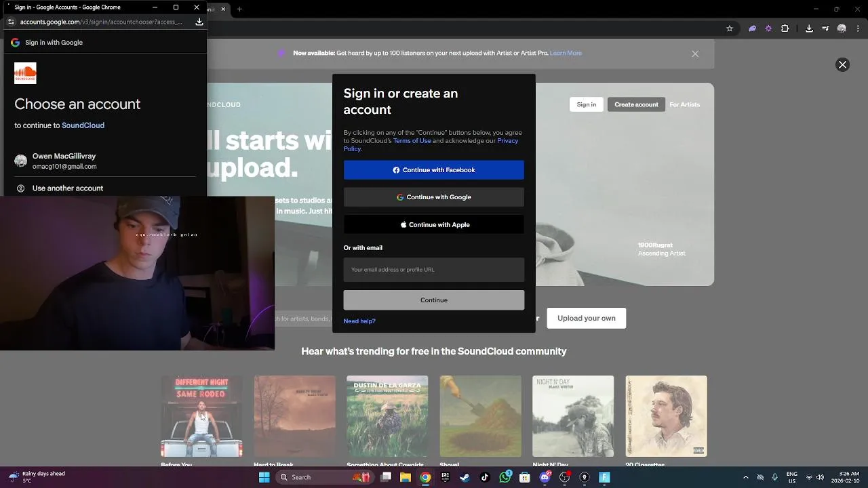Bookmark this page with the star icon
The width and height of the screenshot is (868, 488).
tap(730, 28)
